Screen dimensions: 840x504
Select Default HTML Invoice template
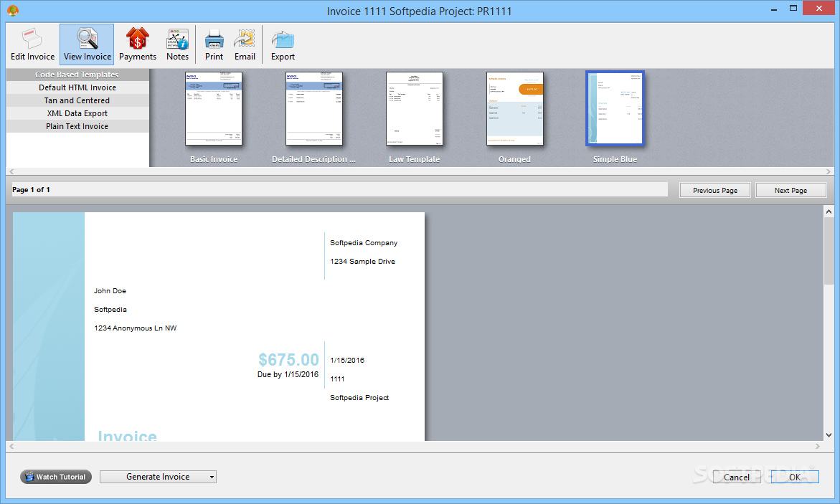[77, 87]
